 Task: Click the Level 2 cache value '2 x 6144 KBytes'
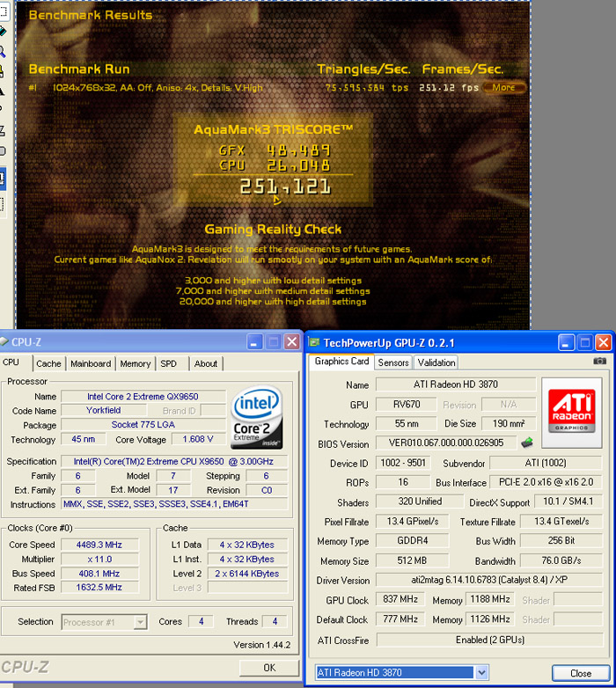pyautogui.click(x=247, y=573)
